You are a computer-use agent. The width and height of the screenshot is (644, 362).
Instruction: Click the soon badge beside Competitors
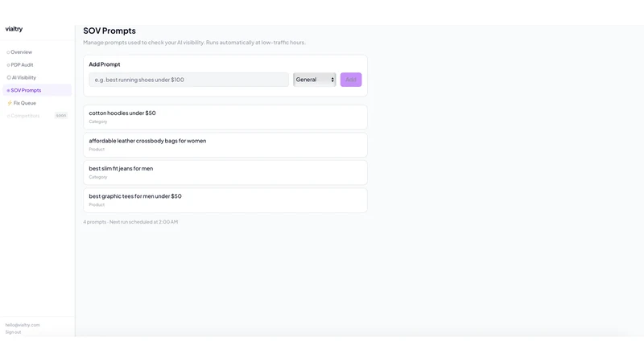click(x=61, y=116)
